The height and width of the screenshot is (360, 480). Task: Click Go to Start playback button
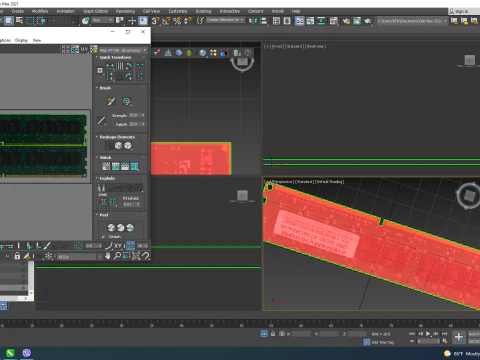point(412,334)
